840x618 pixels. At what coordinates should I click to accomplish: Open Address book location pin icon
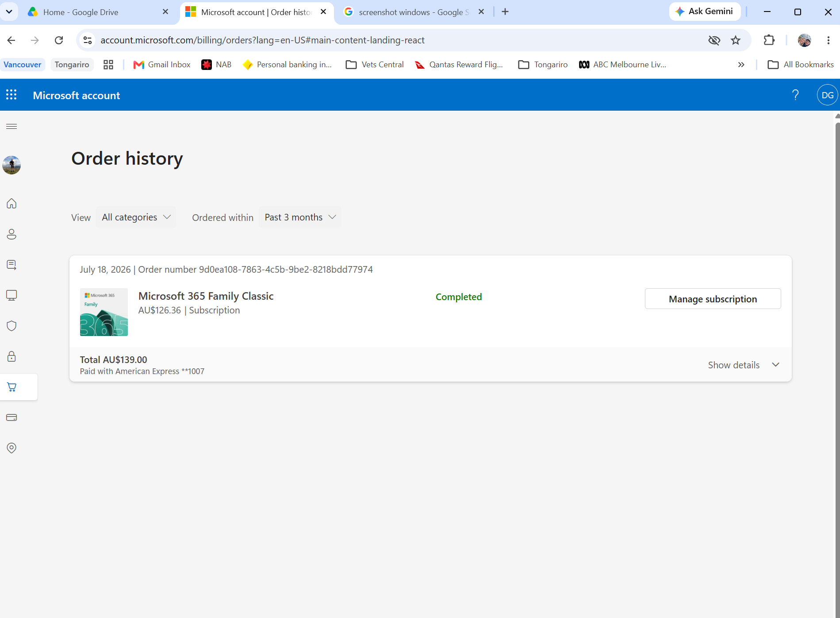tap(12, 448)
